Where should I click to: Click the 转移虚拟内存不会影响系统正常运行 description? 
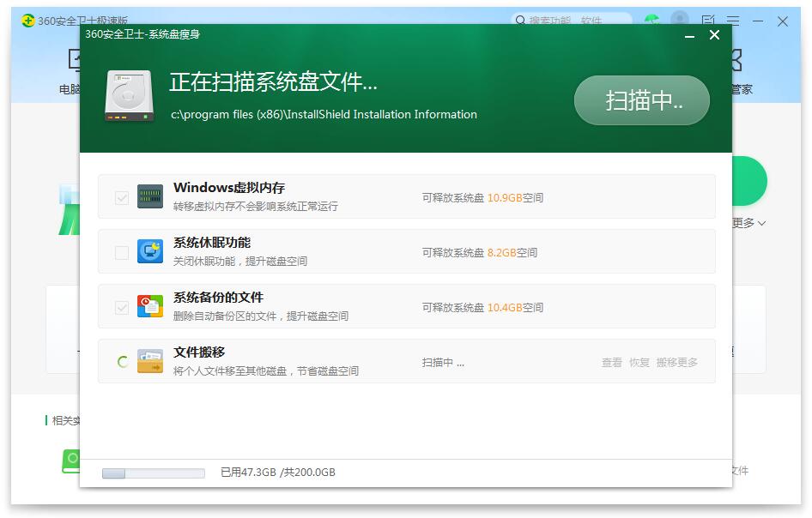(x=255, y=207)
